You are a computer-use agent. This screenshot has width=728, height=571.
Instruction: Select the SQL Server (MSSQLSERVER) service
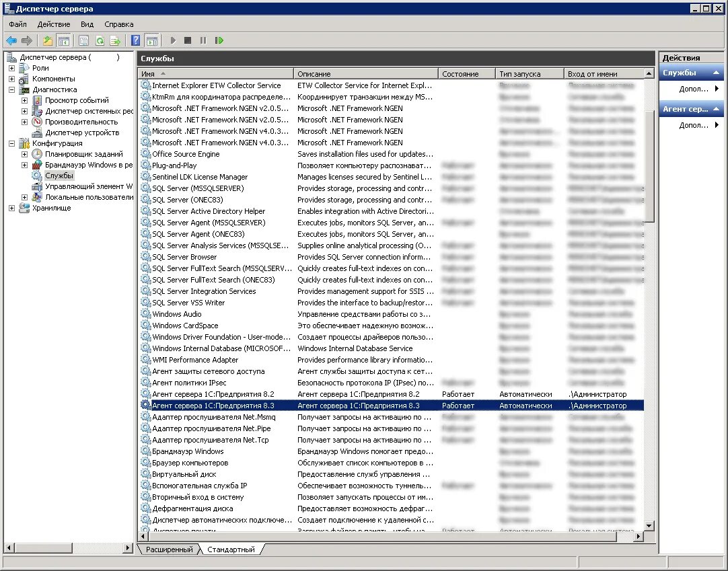[x=391, y=188]
